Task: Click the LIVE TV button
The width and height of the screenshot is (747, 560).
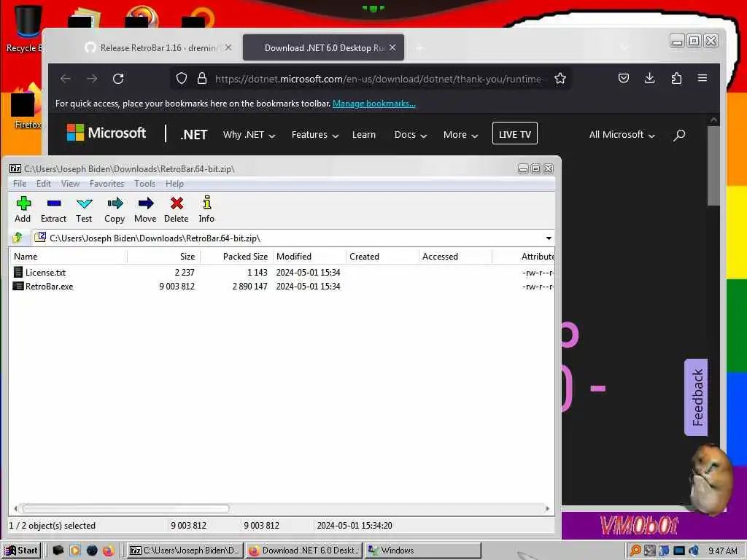Action: (515, 134)
